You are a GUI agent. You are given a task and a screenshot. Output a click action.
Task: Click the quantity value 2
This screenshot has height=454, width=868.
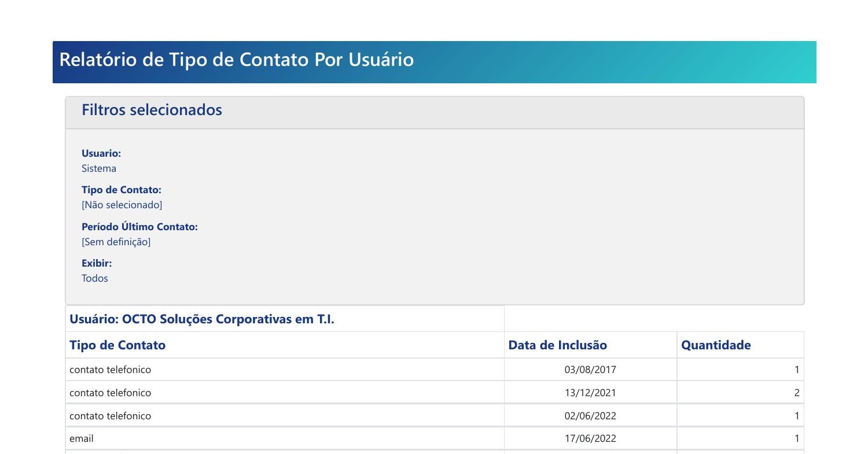click(x=797, y=392)
